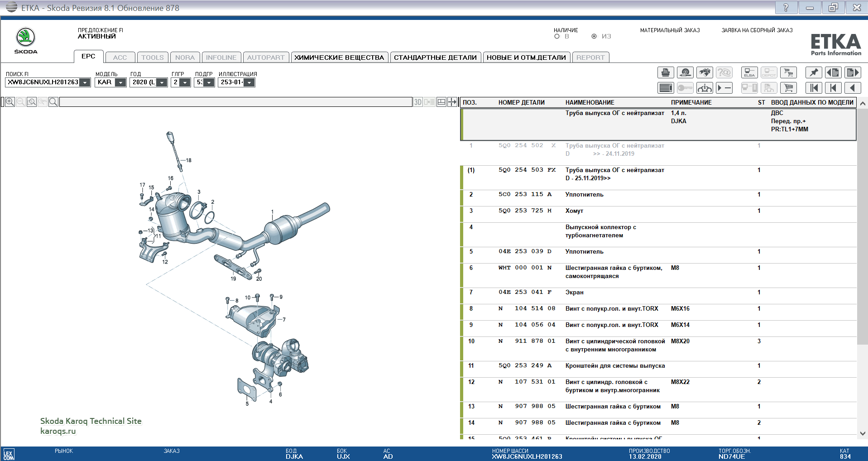
Task: Toggle split panel layout above the illustration
Action: pyautogui.click(x=441, y=102)
